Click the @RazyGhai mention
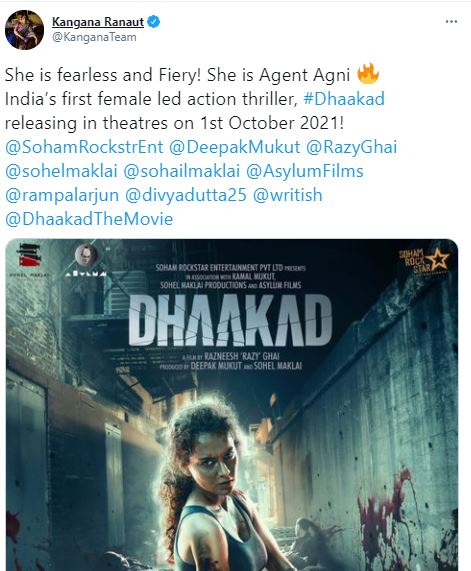Screen dimensions: 471x571 pos(352,147)
